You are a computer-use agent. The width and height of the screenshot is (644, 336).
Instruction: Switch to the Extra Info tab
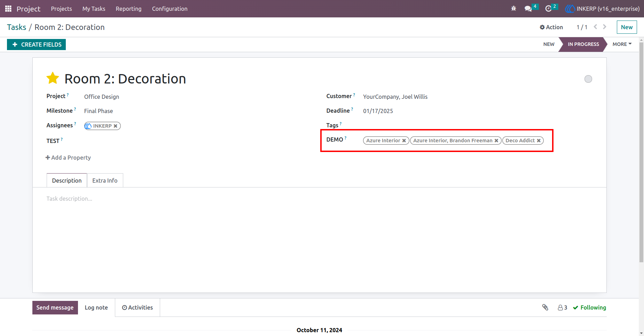105,181
